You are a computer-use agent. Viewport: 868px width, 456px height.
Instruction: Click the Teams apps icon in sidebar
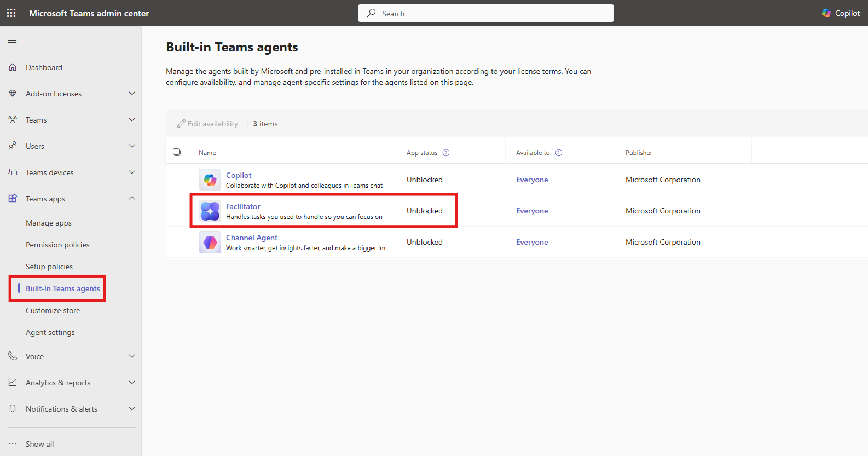click(x=13, y=199)
